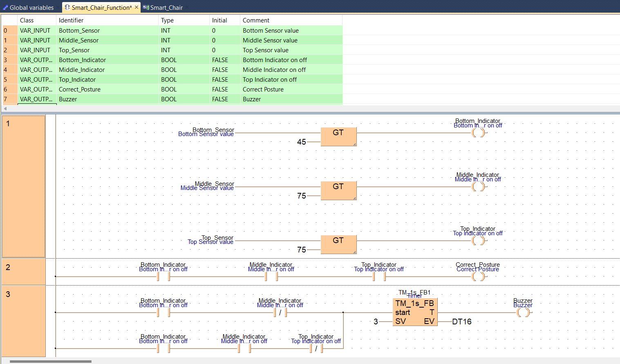Click the Correct_Posture identifier cell in table

click(x=107, y=89)
